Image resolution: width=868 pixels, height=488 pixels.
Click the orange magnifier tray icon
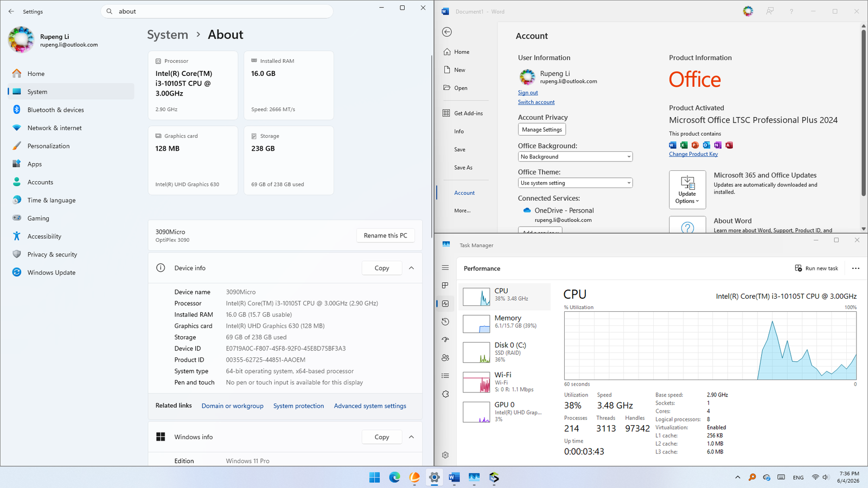752,477
